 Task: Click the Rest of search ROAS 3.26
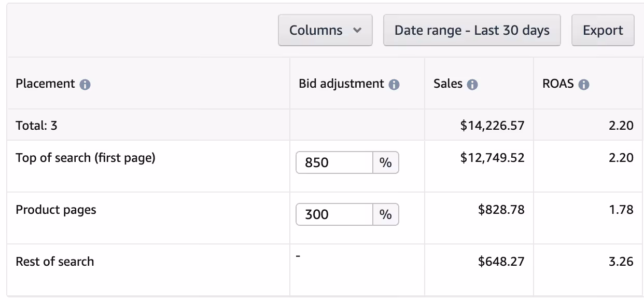coord(621,261)
